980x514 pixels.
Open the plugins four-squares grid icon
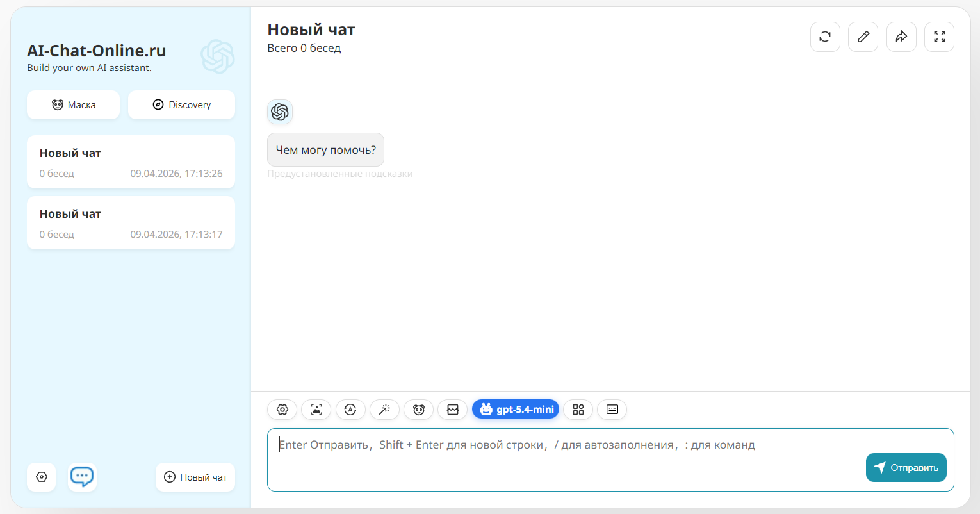[578, 410]
